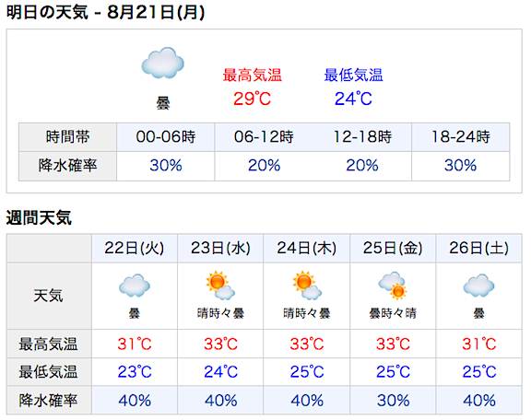Click the 20% rain chance under 06-12時
The width and height of the screenshot is (531, 420).
[x=265, y=166]
